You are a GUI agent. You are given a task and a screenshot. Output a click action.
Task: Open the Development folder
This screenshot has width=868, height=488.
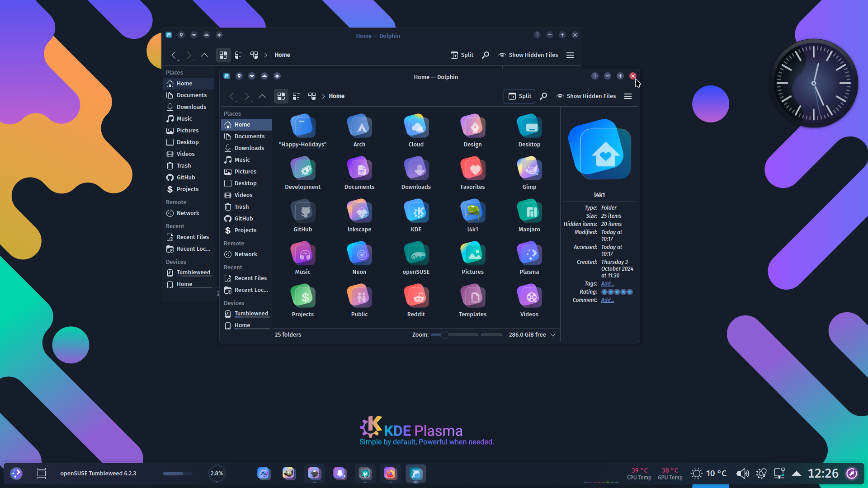point(303,174)
